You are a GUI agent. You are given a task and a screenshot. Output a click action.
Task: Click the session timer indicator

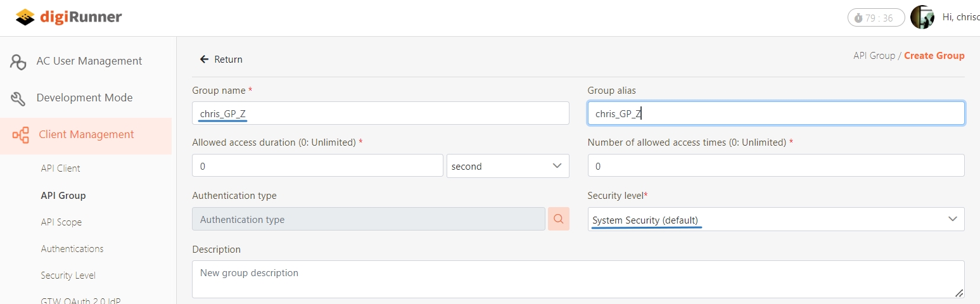(x=875, y=18)
